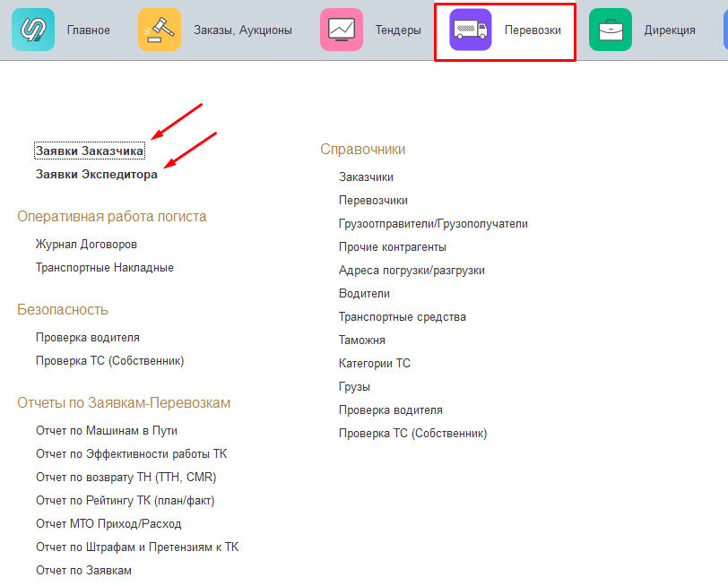
Task: Click the Безопасность group heading
Action: point(63,309)
